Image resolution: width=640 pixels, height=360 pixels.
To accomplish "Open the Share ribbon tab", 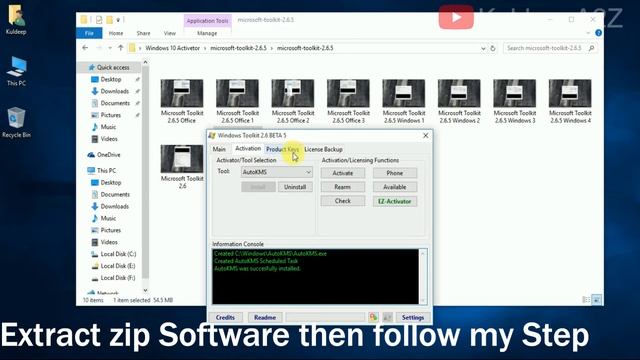I will pos(143,33).
